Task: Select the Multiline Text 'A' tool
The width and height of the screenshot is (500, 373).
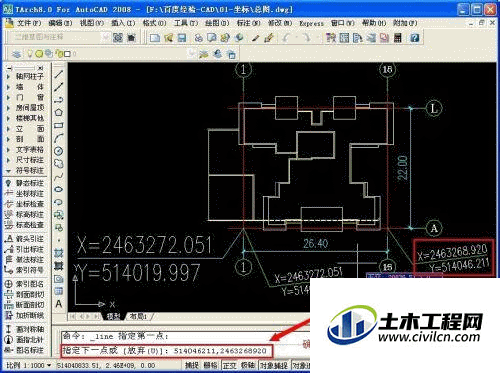Action: [59, 304]
